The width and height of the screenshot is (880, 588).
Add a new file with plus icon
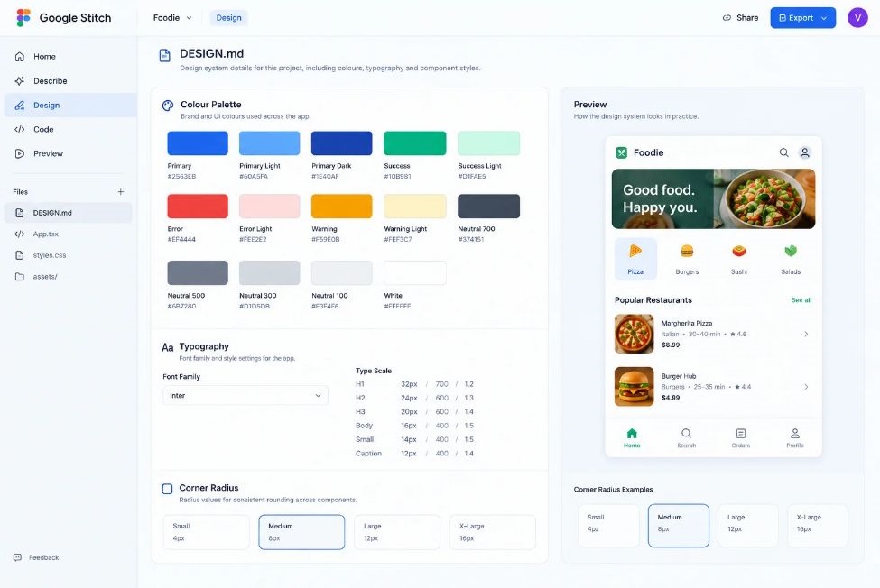[121, 192]
